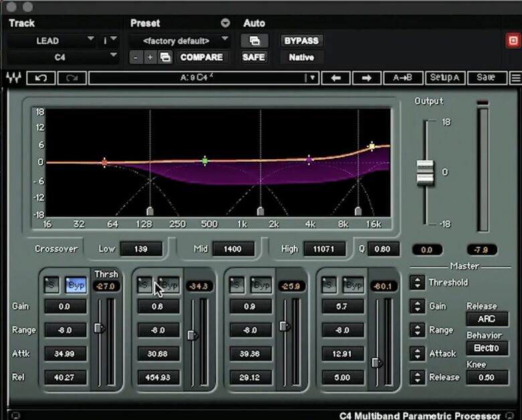Click the Mid crossover field 1400

[233, 249]
